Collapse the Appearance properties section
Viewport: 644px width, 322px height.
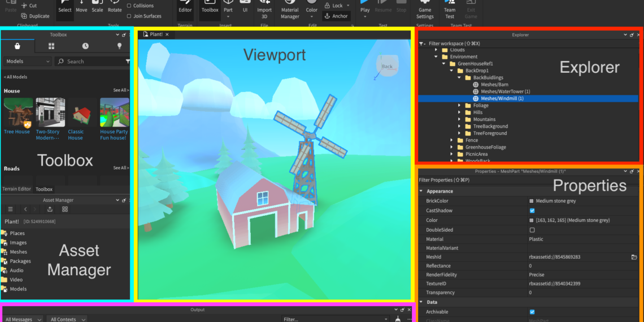tap(420, 192)
